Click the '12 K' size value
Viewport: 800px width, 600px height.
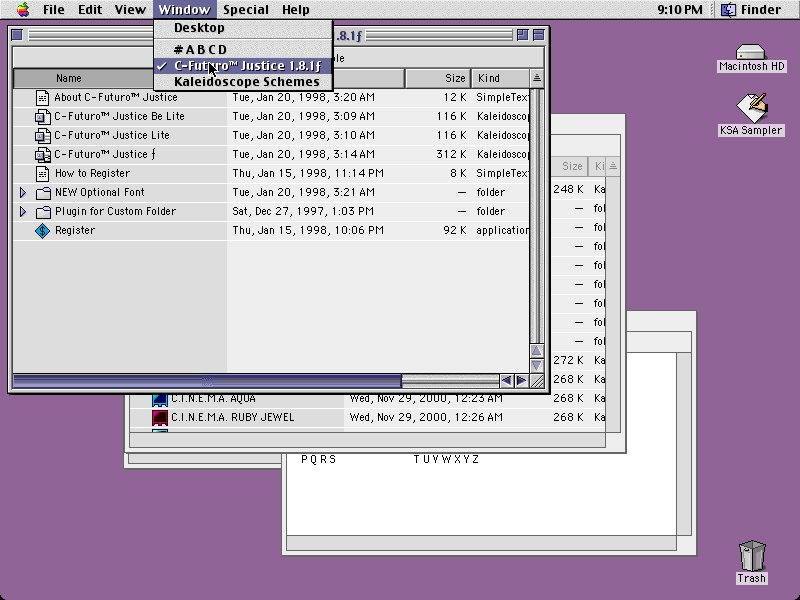[x=455, y=97]
